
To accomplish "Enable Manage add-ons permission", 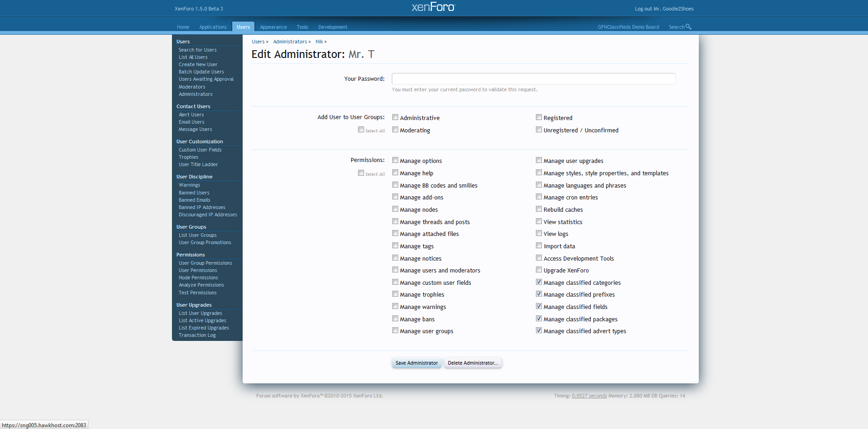I will [395, 197].
